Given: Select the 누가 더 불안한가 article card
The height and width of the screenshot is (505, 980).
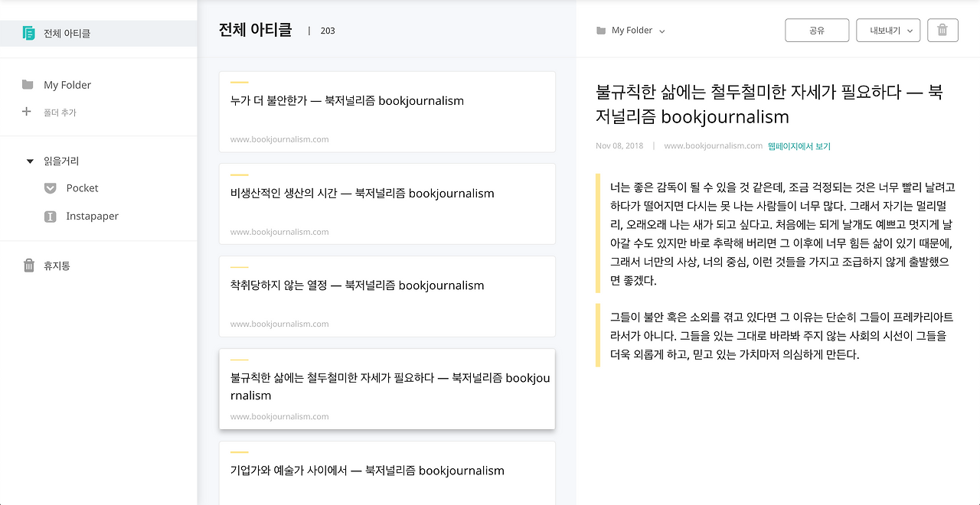Looking at the screenshot, I should click(387, 112).
